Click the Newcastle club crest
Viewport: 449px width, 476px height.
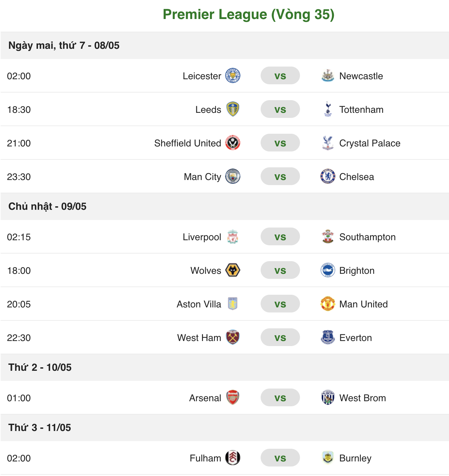[327, 76]
